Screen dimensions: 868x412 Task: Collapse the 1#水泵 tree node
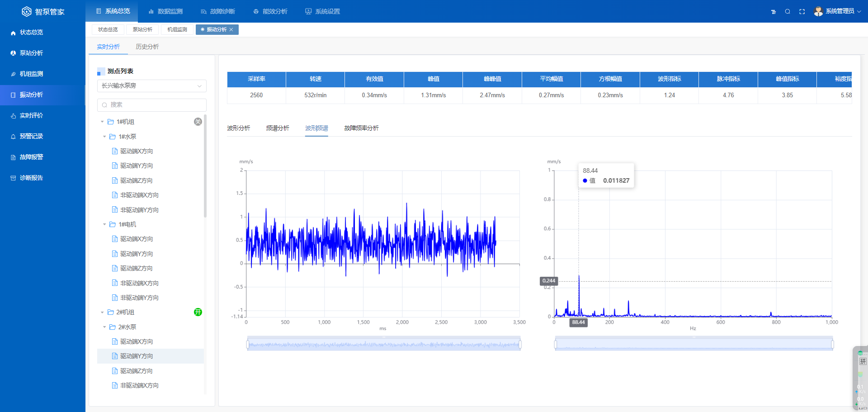point(104,137)
